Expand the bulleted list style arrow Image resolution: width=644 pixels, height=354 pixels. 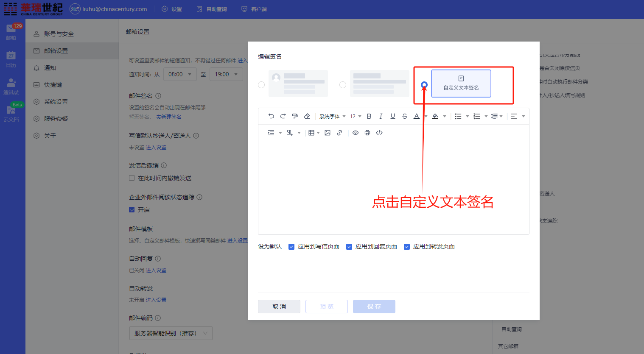click(468, 116)
